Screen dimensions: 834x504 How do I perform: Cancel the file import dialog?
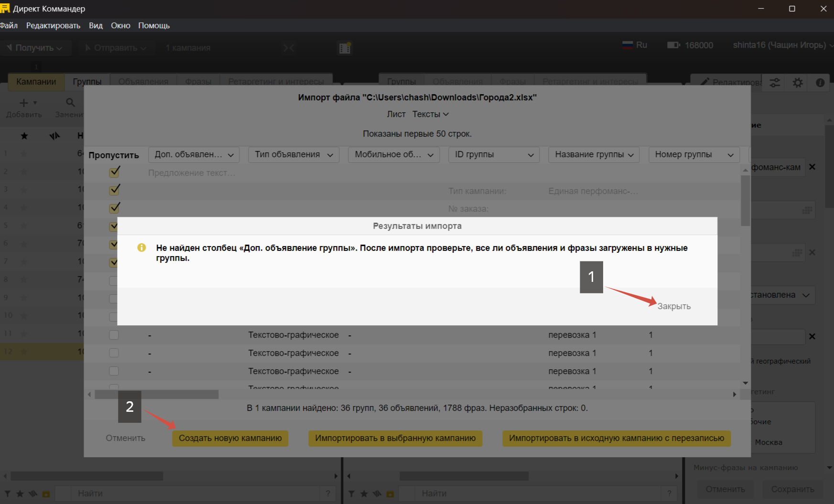point(126,438)
